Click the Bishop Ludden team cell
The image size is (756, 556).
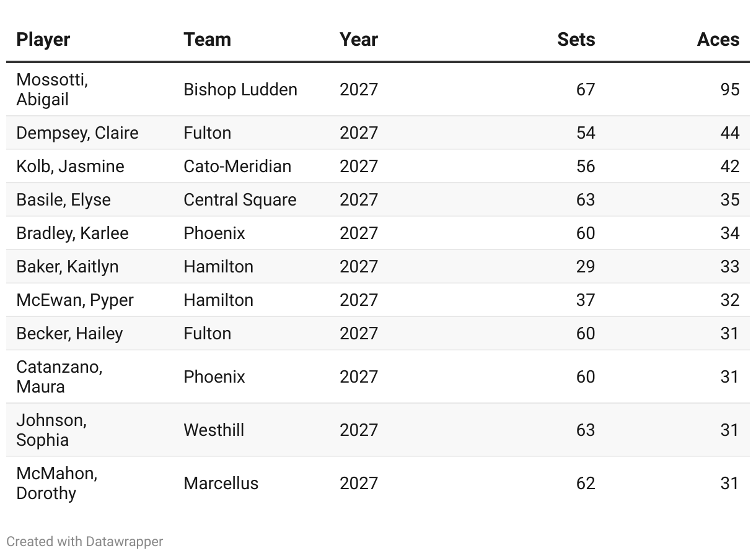[240, 89]
